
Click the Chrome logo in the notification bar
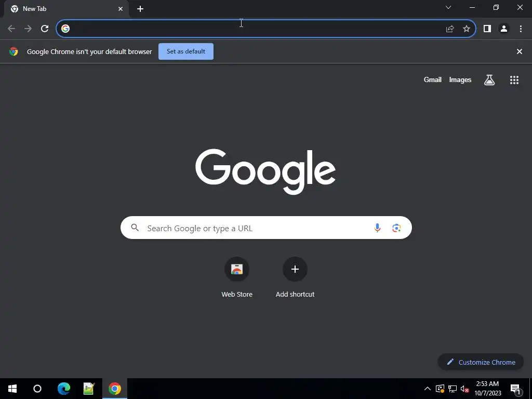click(14, 51)
